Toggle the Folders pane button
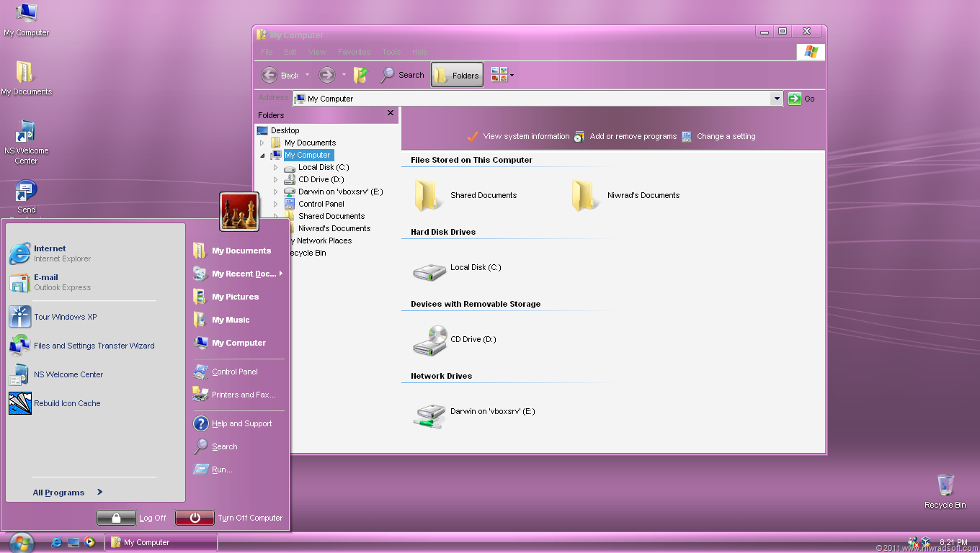This screenshot has width=980, height=553. [457, 75]
